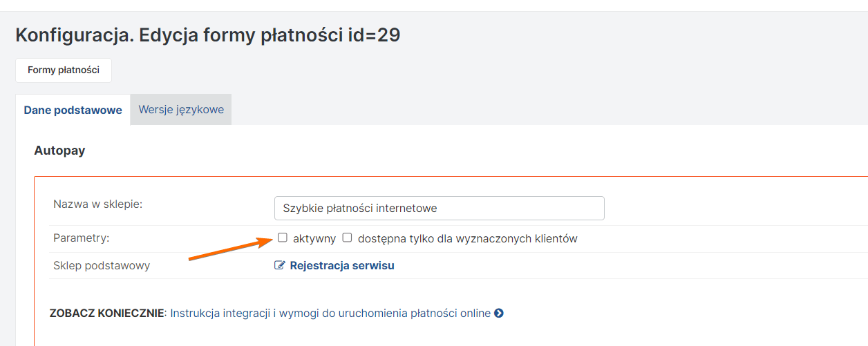Viewport: 868px width, 346px height.
Task: Click the Autopay section heading
Action: [59, 151]
